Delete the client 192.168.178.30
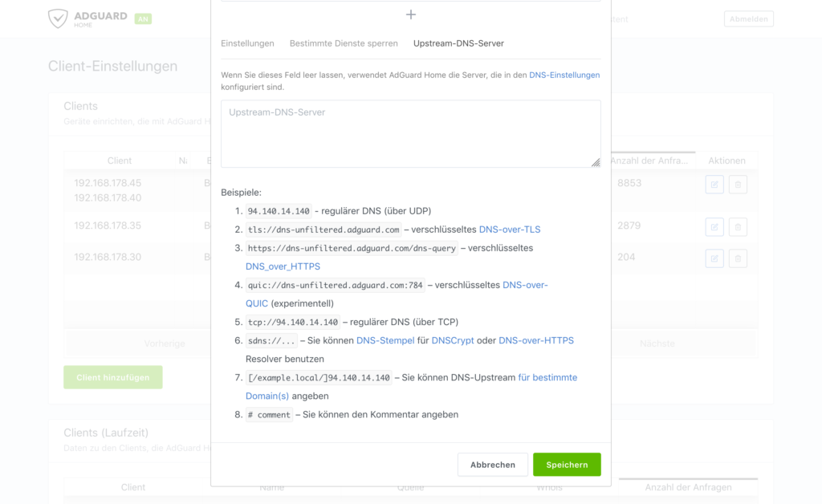Screen dimensions: 822x504 point(738,258)
